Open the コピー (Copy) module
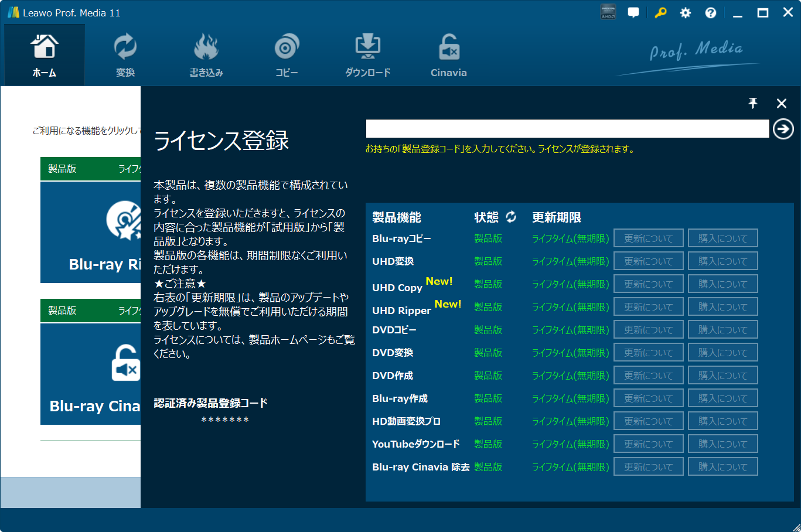This screenshot has height=532, width=801. 287,55
